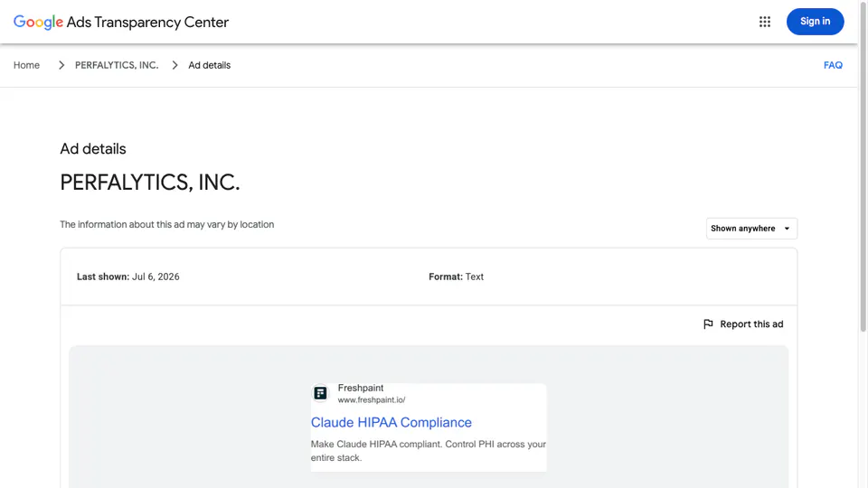Click the flag icon beside Report this ad
Viewport: 868px width, 488px height.
(708, 324)
